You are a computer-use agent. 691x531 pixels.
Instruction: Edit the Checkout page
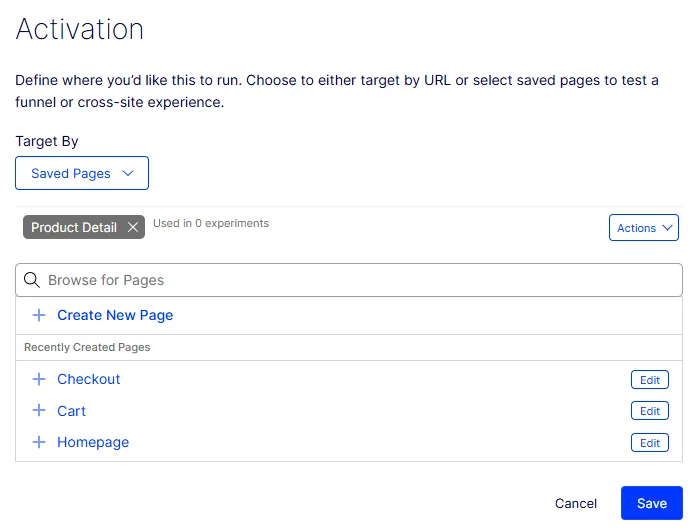650,380
